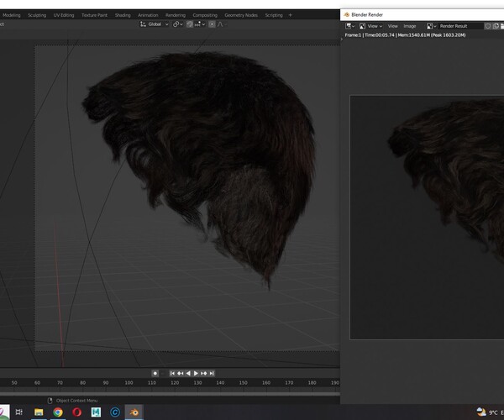Screen dimensions: 504x420
Task: Click the Blender taskbar icon
Action: [x=134, y=412]
